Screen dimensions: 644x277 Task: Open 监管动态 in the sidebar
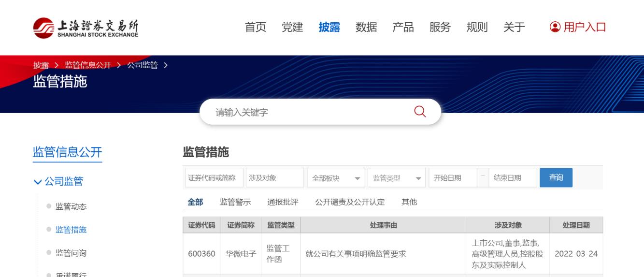[x=71, y=207]
